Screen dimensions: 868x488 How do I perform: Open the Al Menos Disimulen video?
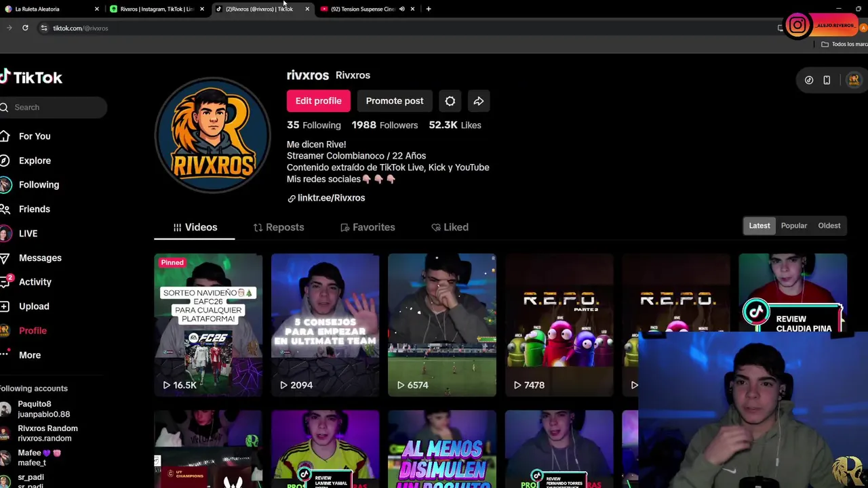[x=442, y=449]
